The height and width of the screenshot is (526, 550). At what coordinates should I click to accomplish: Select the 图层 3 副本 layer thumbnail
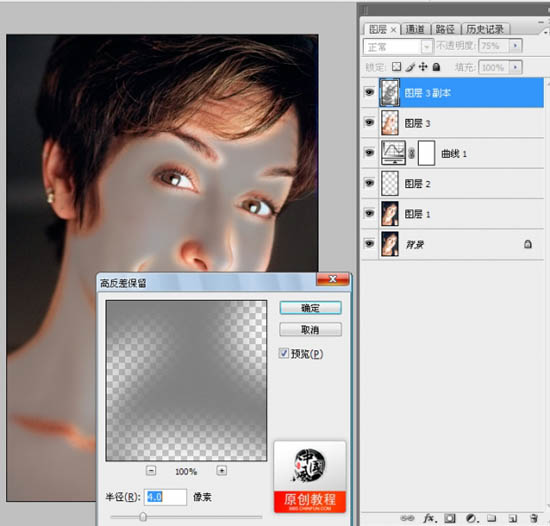[390, 93]
